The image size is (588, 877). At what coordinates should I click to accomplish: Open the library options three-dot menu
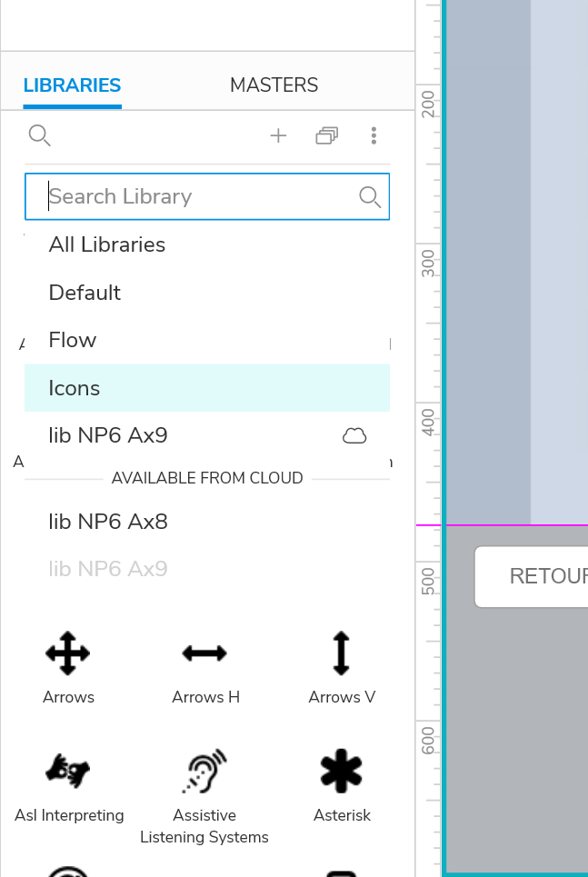coord(374,136)
